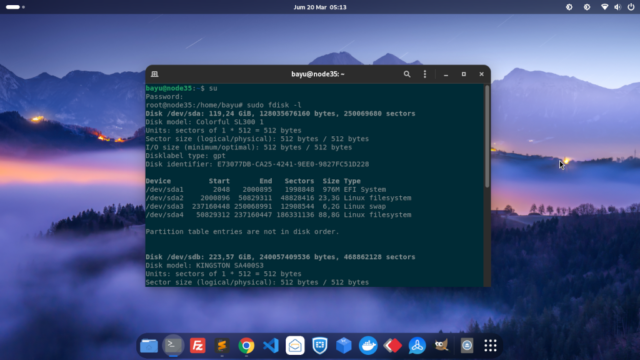The width and height of the screenshot is (640, 360).
Task: Click 'Disk model: KINGSTON SA400S3' line
Action: [204, 265]
